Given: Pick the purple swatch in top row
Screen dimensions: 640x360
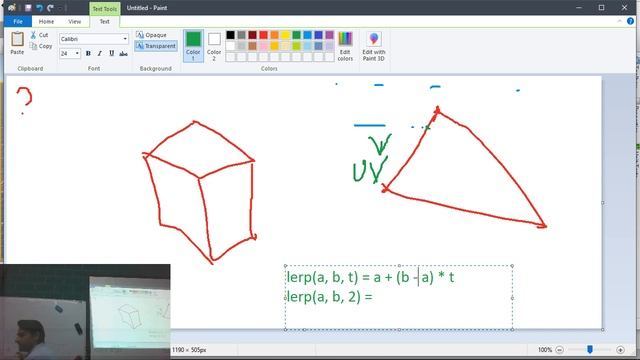Looking at the screenshot, I should coord(329,35).
